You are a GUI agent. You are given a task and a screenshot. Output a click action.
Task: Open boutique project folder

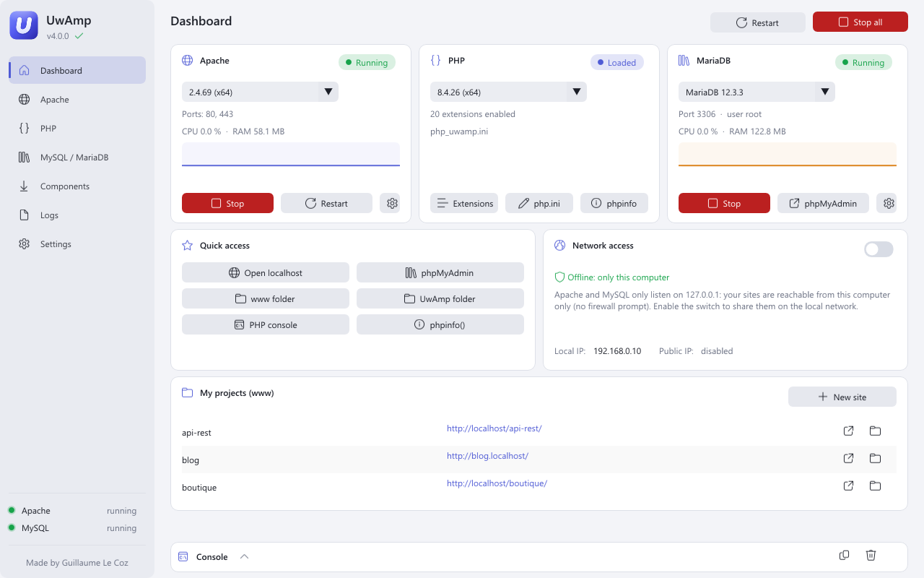click(x=875, y=486)
